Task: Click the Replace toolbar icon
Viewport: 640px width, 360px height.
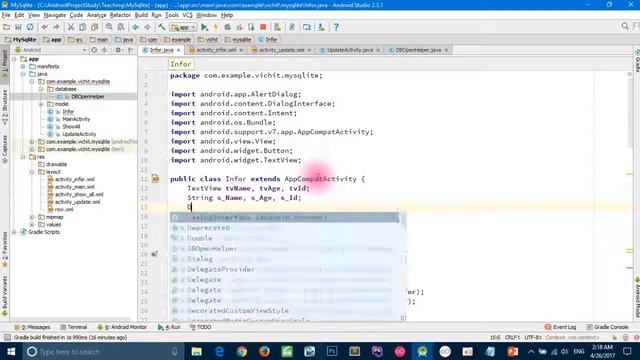Action: pyautogui.click(x=121, y=27)
